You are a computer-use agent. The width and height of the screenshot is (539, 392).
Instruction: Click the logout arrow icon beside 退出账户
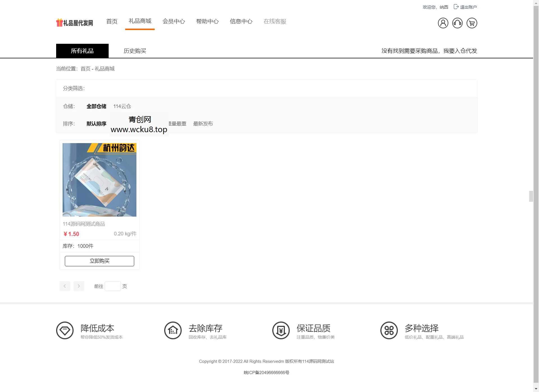(x=455, y=7)
